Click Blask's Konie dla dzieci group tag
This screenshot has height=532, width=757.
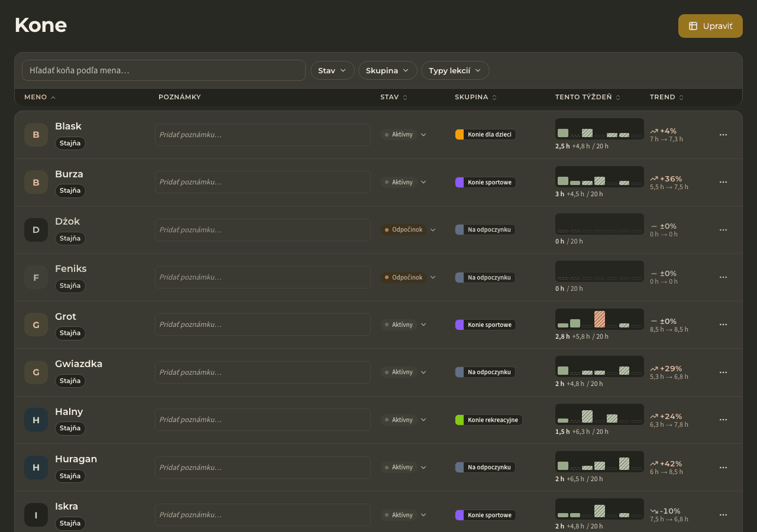pos(486,135)
